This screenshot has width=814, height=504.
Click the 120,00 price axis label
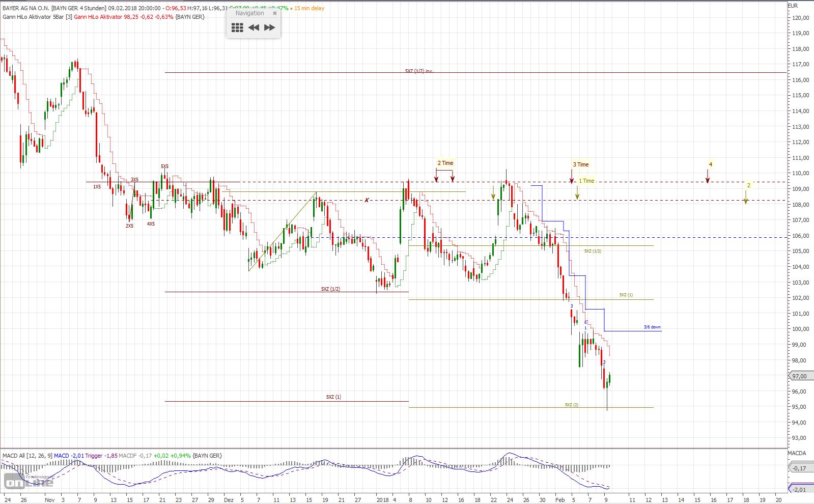[x=801, y=18]
